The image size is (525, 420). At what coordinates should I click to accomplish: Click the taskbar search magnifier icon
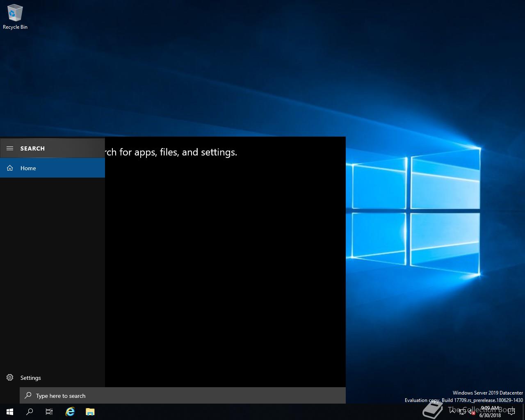[x=30, y=412]
